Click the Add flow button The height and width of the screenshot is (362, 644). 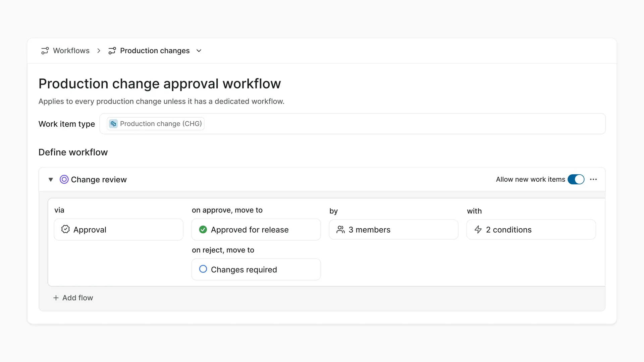pyautogui.click(x=73, y=298)
